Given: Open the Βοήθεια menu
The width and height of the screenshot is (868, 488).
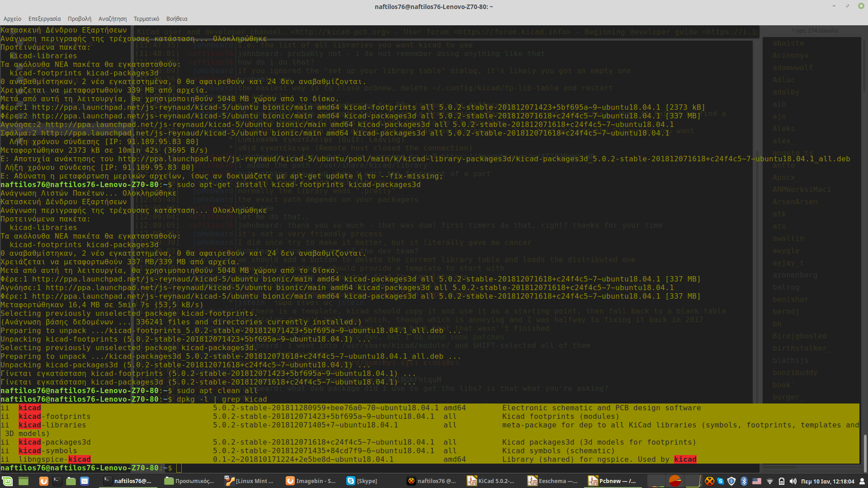Looking at the screenshot, I should click(177, 19).
